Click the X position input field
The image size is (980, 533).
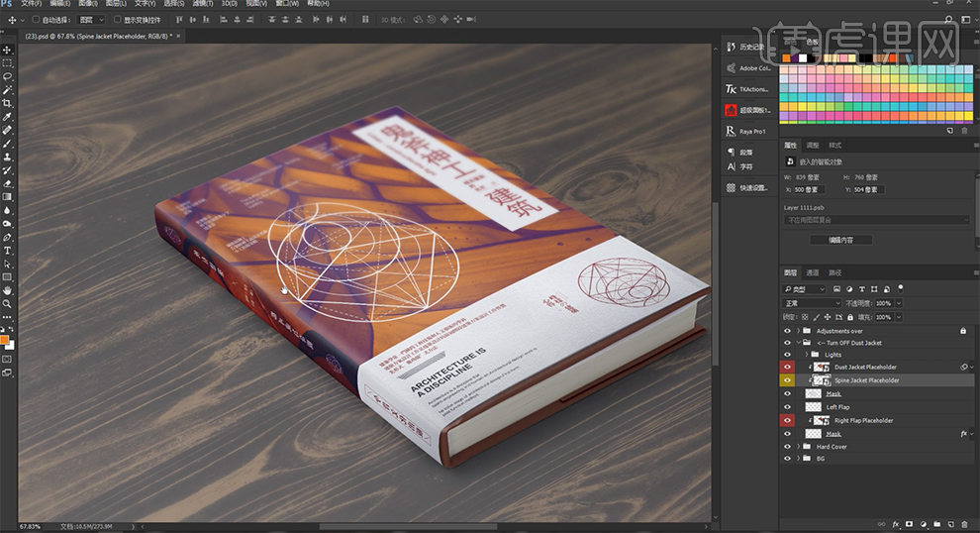tap(810, 189)
